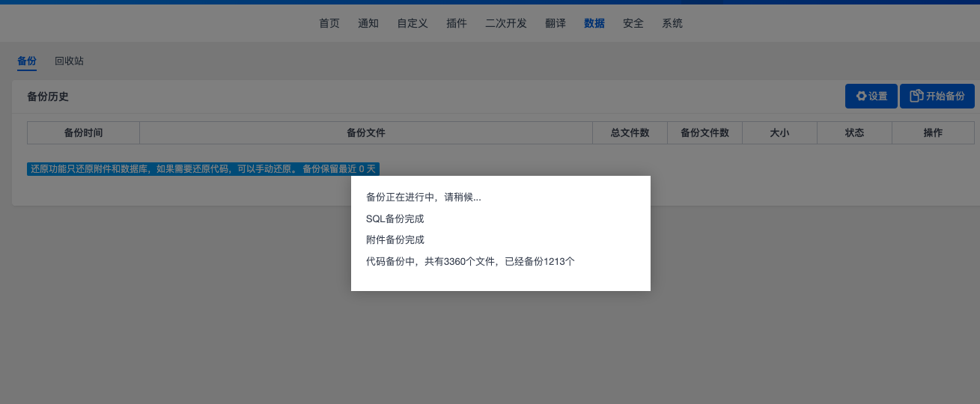Click the 总文件数 column header
The width and height of the screenshot is (980, 404).
pos(630,132)
